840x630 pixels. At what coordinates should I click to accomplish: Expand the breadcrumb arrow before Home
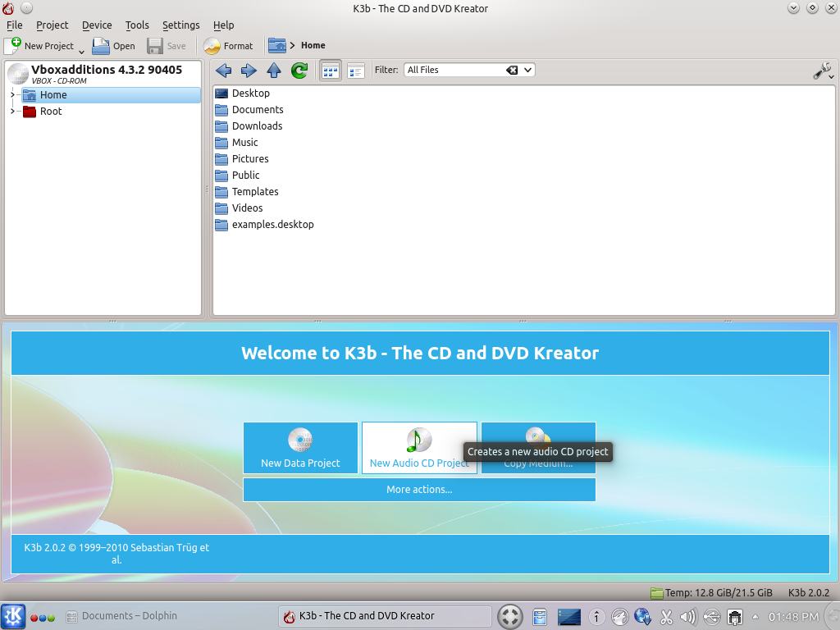pyautogui.click(x=293, y=46)
